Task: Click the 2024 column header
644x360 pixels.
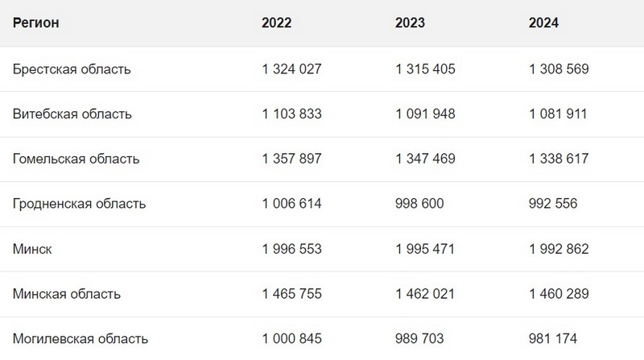Action: pos(543,23)
